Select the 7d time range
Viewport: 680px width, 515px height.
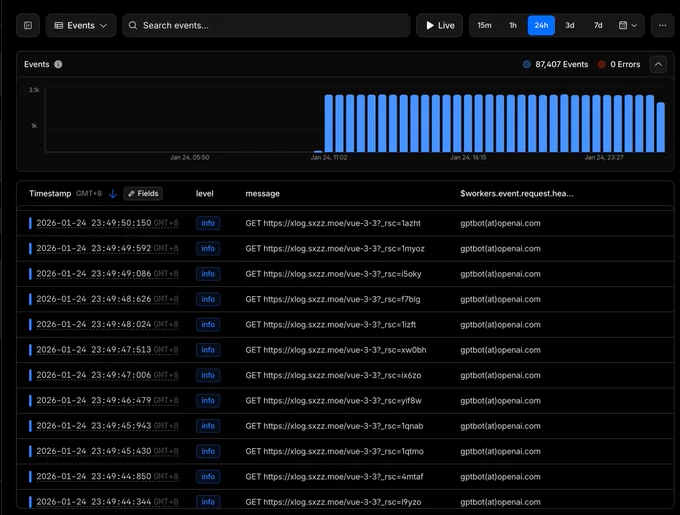coord(598,26)
